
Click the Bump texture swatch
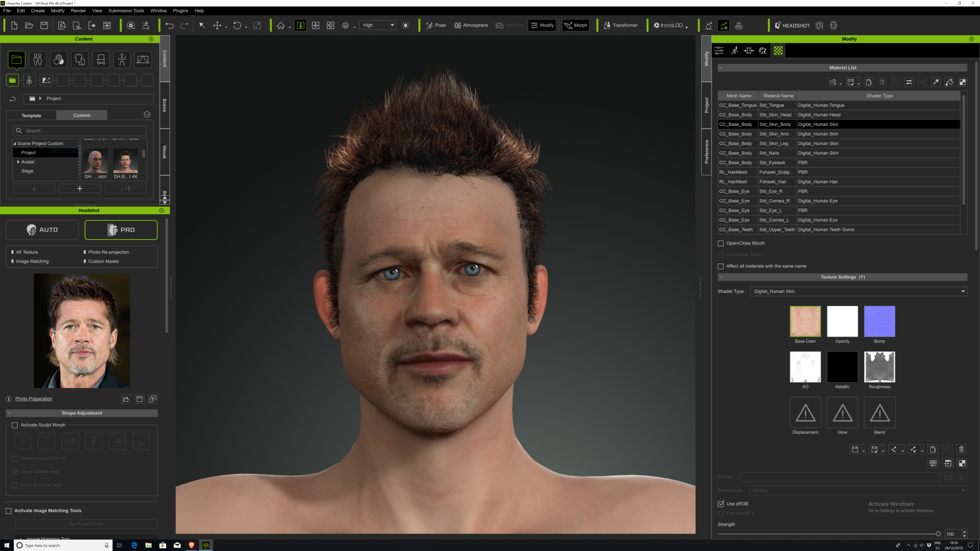(880, 321)
